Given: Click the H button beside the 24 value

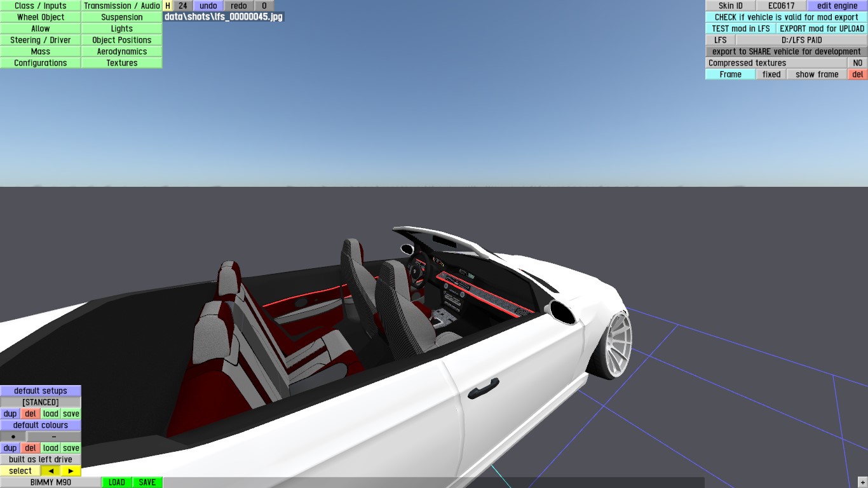Looking at the screenshot, I should tap(168, 6).
